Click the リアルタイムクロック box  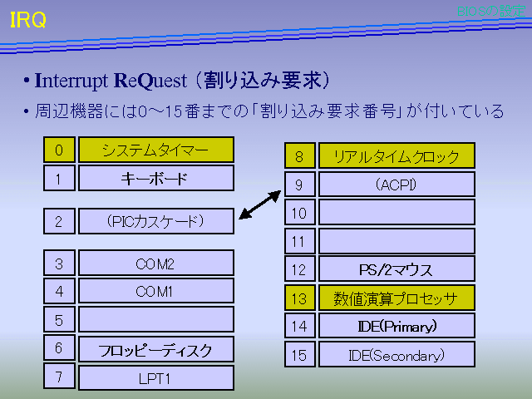(x=396, y=156)
